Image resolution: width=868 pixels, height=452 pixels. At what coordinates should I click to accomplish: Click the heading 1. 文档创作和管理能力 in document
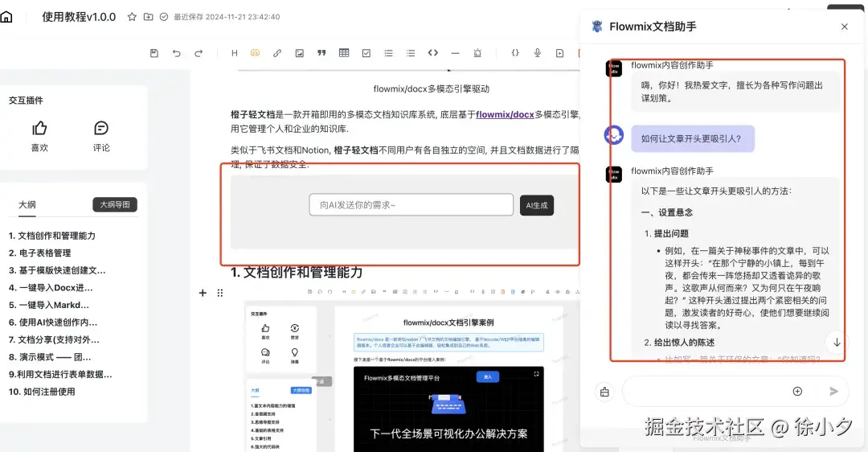297,273
